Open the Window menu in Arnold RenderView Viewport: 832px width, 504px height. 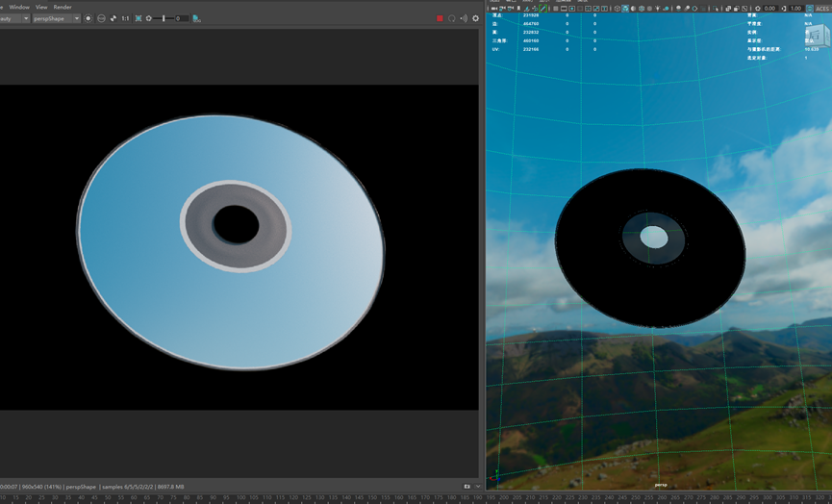click(x=19, y=7)
